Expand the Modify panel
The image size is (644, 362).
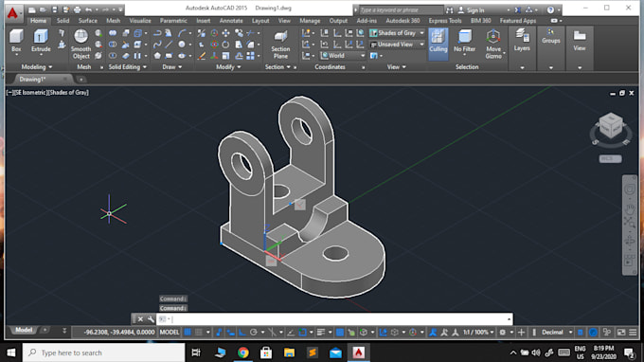coord(228,67)
